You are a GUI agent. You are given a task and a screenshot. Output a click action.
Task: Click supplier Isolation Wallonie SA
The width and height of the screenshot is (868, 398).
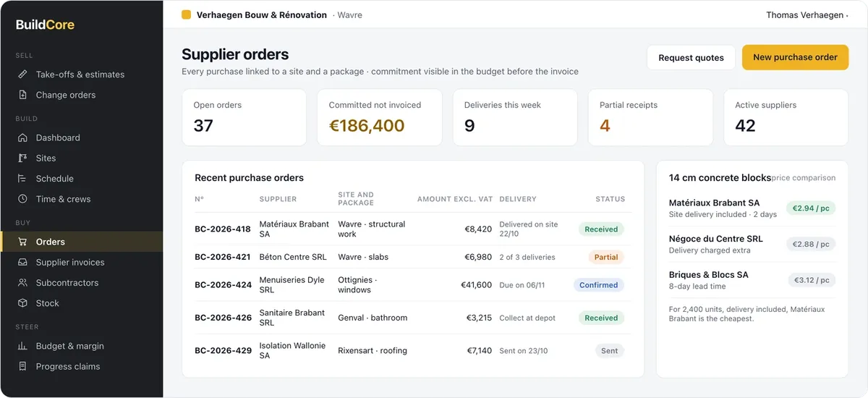pos(293,350)
